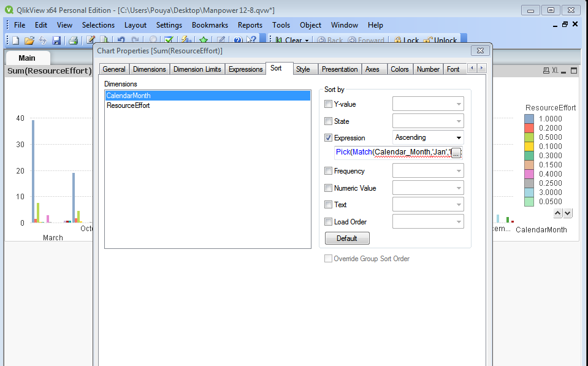Screen dimensions: 588x366
Task: Click the yellow 0.1000 legend swatch
Action: tap(529, 147)
